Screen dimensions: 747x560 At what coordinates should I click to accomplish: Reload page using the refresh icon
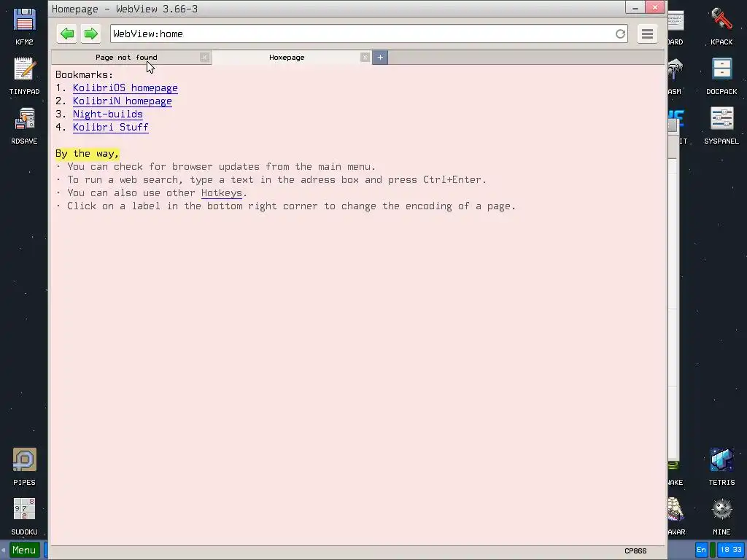coord(620,34)
